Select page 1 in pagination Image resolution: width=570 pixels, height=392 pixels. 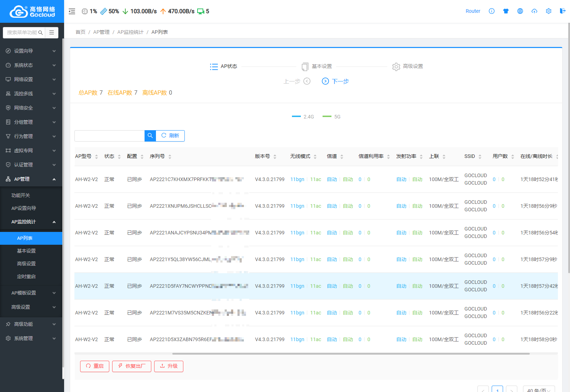point(497,389)
